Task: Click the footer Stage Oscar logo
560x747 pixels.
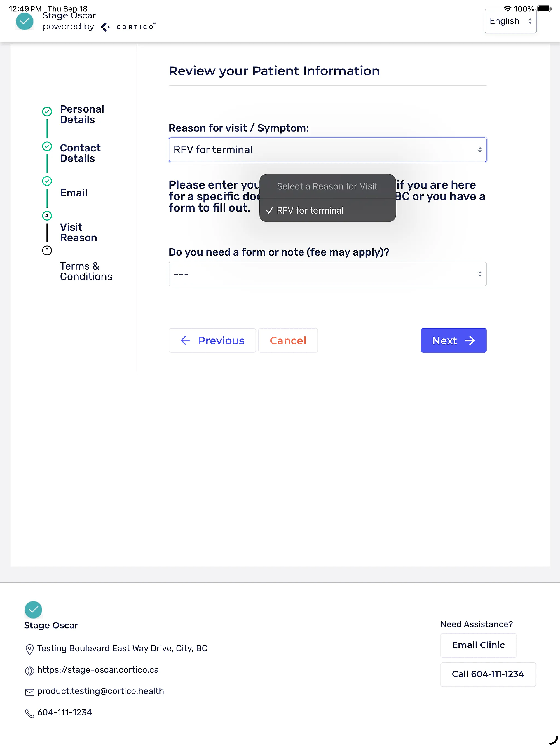Action: (x=33, y=610)
